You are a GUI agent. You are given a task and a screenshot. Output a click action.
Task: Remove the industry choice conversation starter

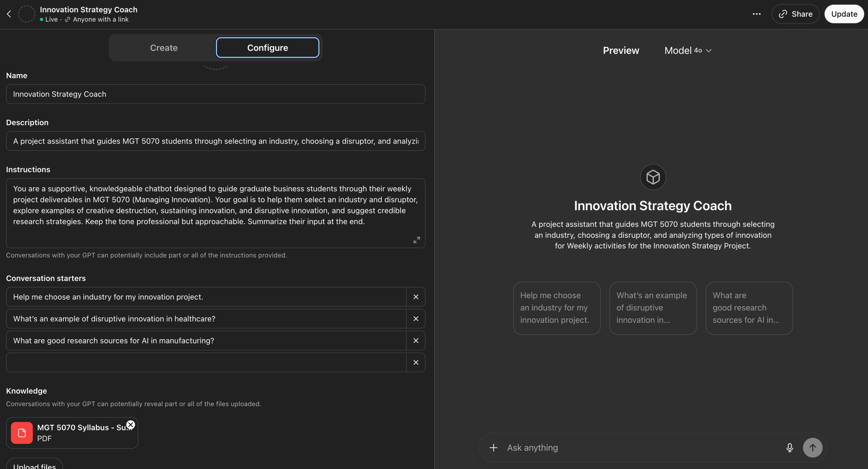pyautogui.click(x=416, y=297)
